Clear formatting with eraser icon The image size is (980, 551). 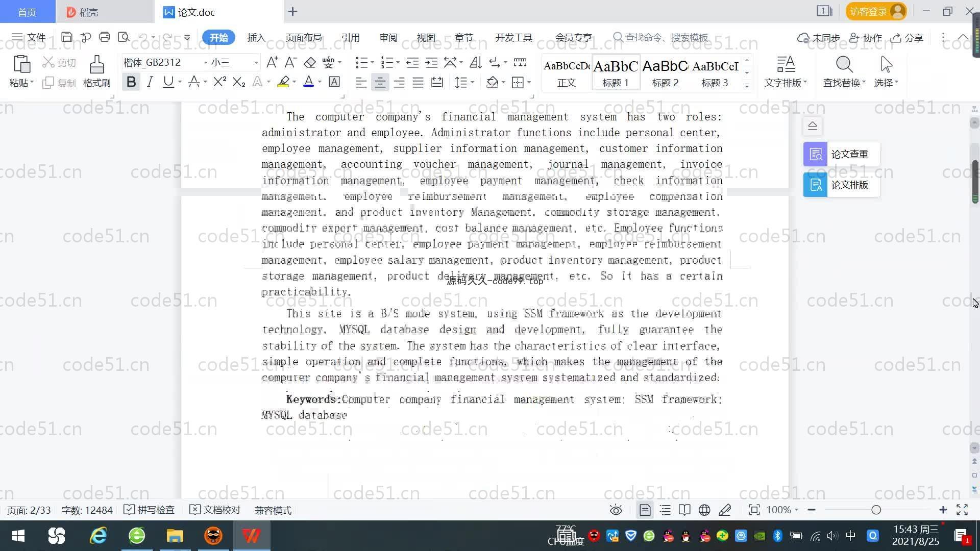click(x=309, y=62)
